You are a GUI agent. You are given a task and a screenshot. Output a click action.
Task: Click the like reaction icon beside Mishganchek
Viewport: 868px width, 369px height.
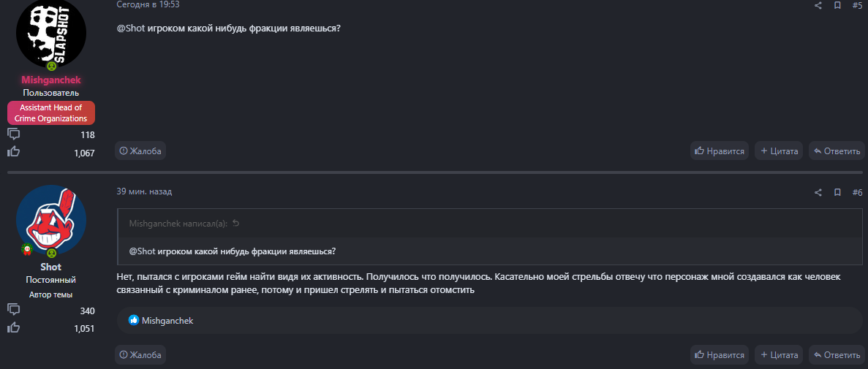[x=134, y=320]
